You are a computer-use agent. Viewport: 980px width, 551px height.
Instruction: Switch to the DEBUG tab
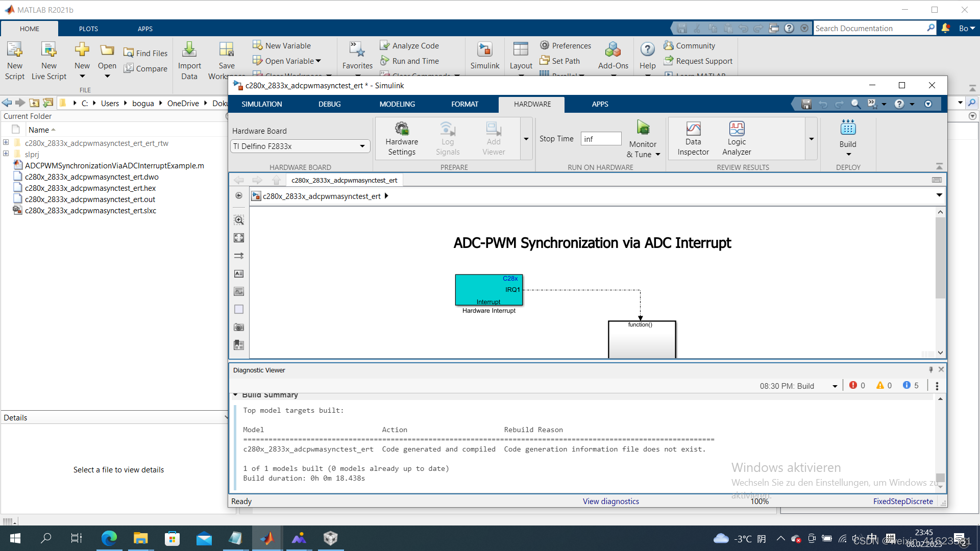pyautogui.click(x=329, y=104)
